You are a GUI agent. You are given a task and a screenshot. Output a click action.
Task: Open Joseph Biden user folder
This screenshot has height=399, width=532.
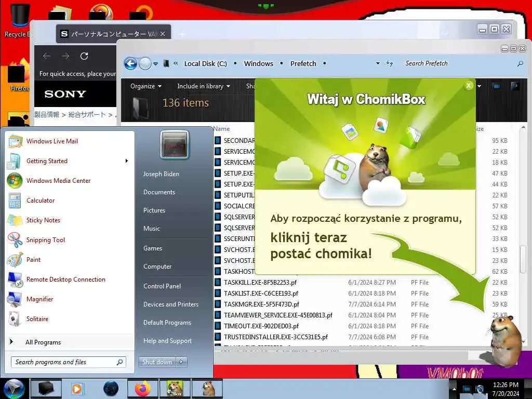[161, 174]
